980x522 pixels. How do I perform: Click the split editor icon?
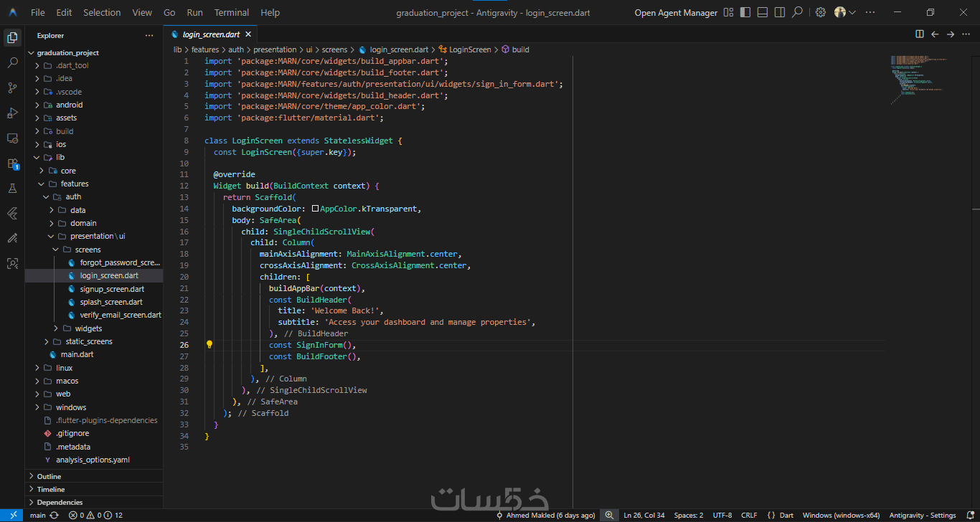[x=920, y=34]
